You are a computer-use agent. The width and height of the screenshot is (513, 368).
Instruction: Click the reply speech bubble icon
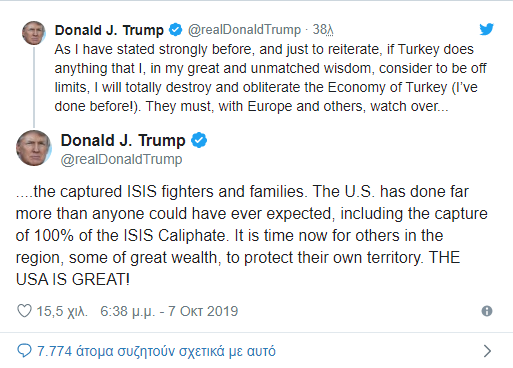pos(24,351)
